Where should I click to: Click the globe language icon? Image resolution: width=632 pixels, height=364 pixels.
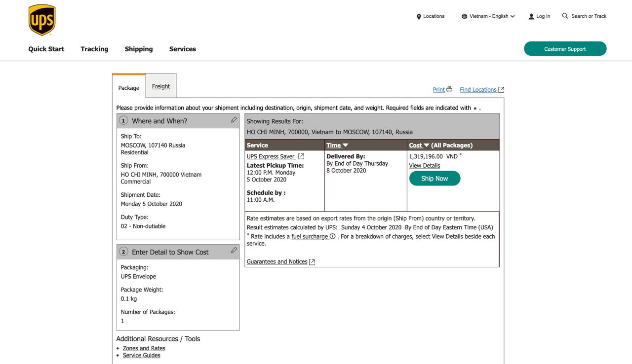tap(464, 16)
